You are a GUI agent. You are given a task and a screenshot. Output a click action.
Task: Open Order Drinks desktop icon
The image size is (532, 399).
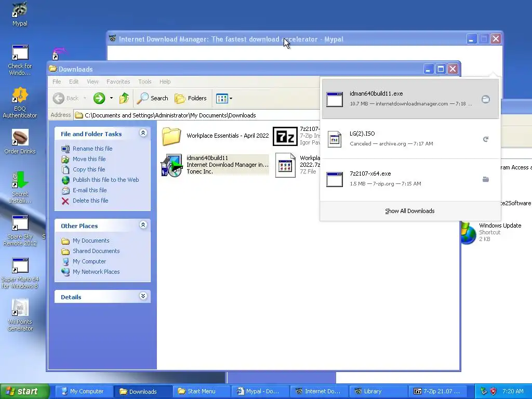coord(20,142)
